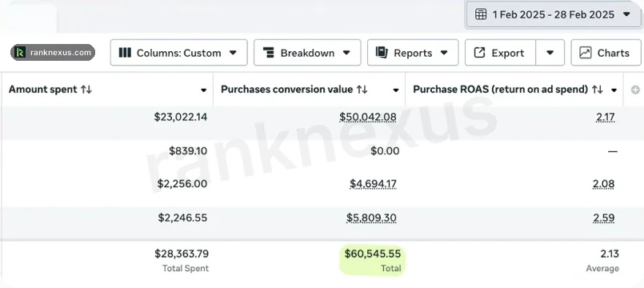Open the Breakdown dropdown
The image size is (644, 288).
(307, 53)
